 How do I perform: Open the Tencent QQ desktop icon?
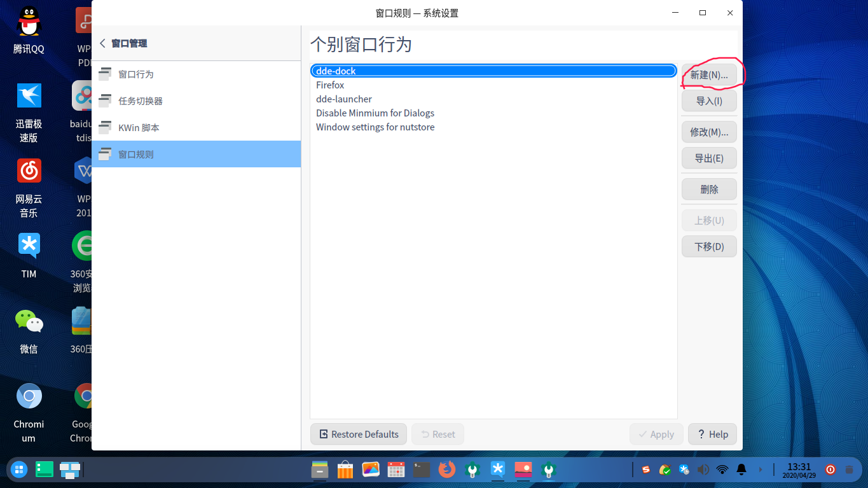(x=29, y=30)
